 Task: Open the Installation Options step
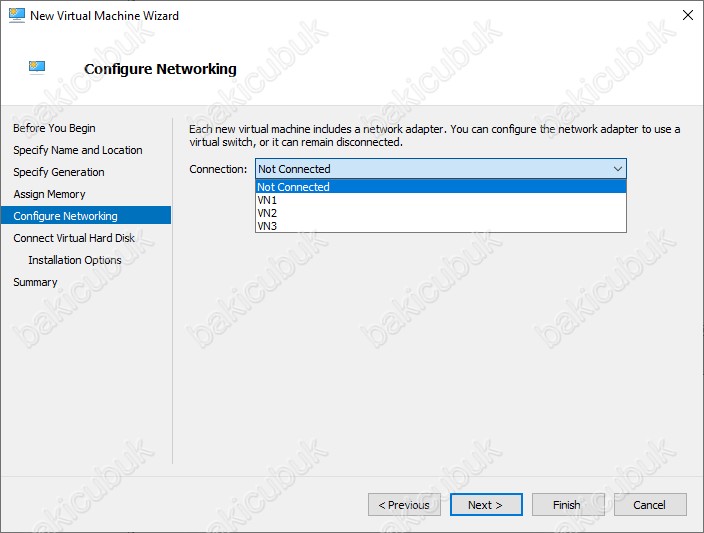75,260
